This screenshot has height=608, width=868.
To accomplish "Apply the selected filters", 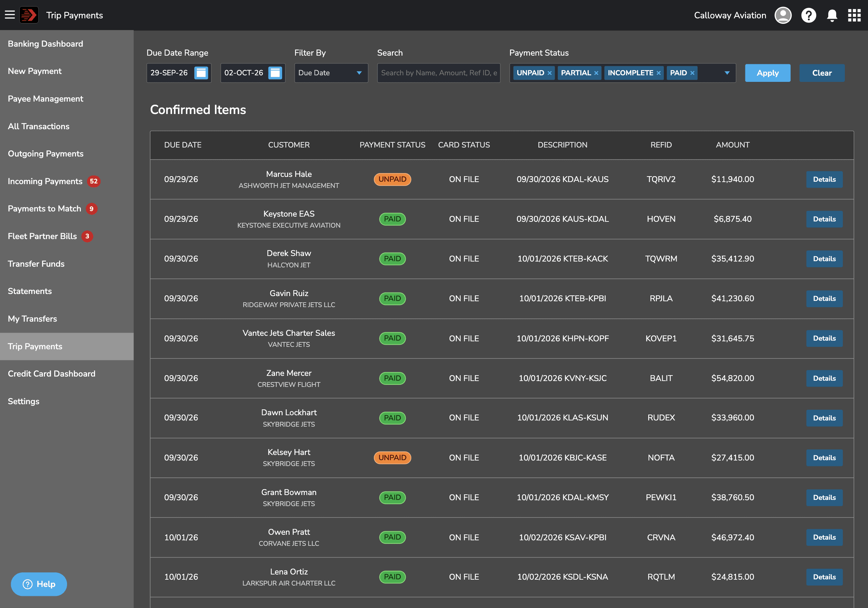I will [x=767, y=73].
